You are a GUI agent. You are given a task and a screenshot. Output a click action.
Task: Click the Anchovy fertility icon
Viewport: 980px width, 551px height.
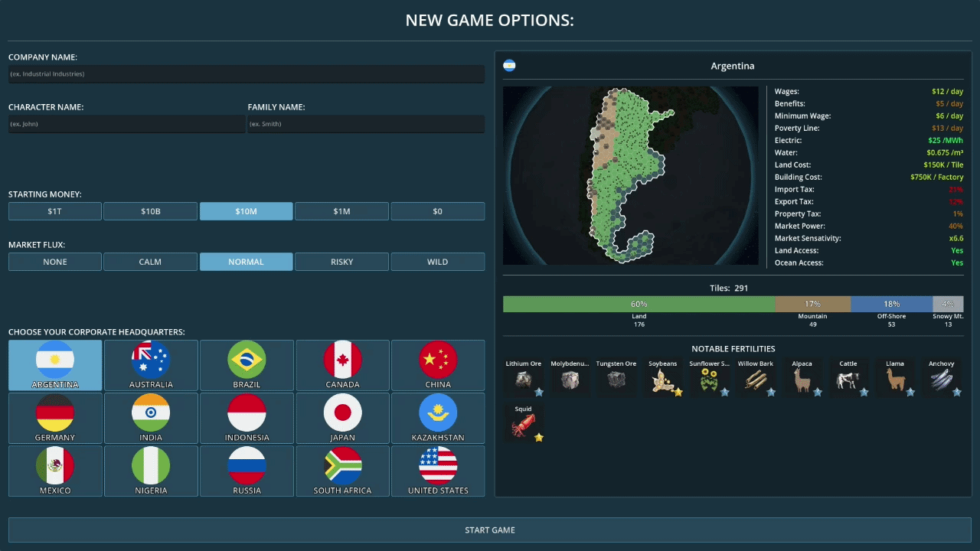pos(941,380)
